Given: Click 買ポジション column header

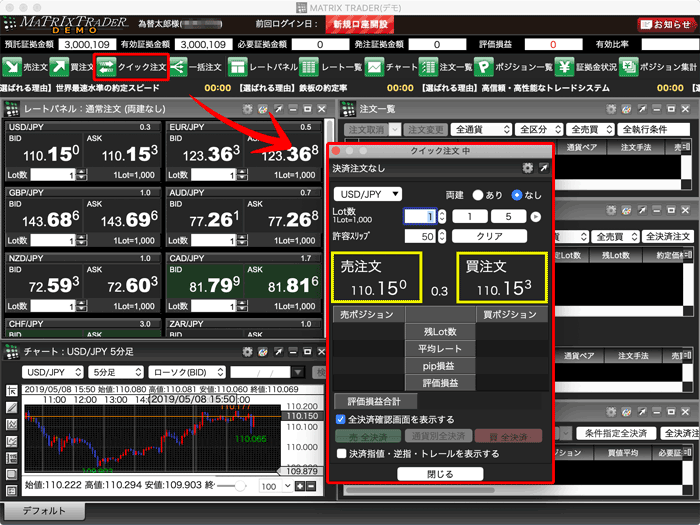Looking at the screenshot, I should pos(512,315).
